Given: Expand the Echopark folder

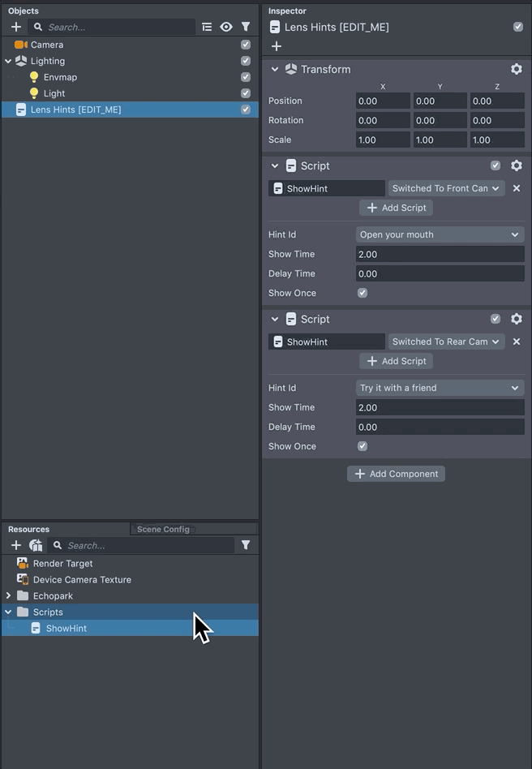Looking at the screenshot, I should click(9, 595).
